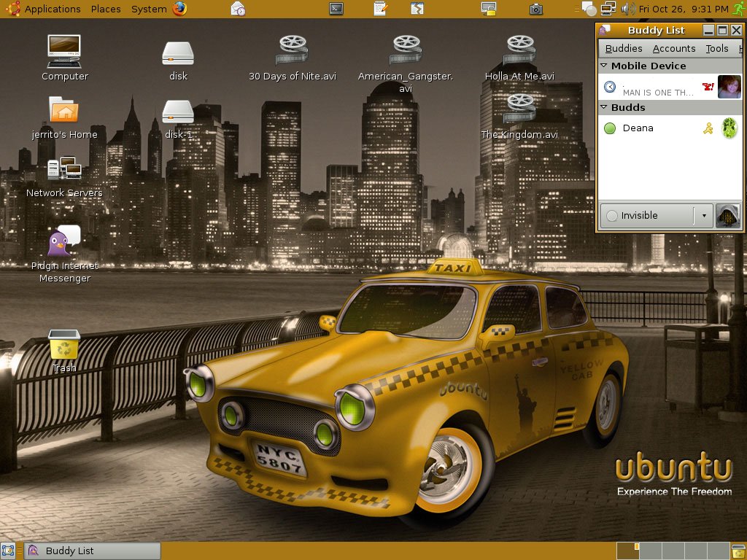Switch to the third workspace
Viewport: 747px width, 560px height.
click(x=673, y=551)
